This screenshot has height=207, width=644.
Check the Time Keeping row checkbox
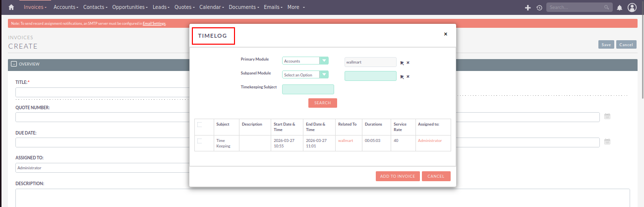(200, 141)
